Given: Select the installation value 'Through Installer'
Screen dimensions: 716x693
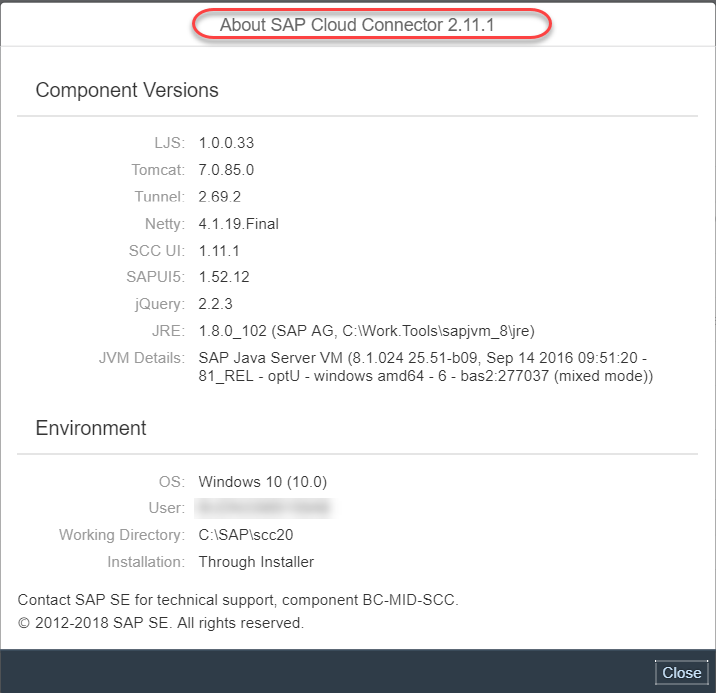Looking at the screenshot, I should pyautogui.click(x=256, y=562).
